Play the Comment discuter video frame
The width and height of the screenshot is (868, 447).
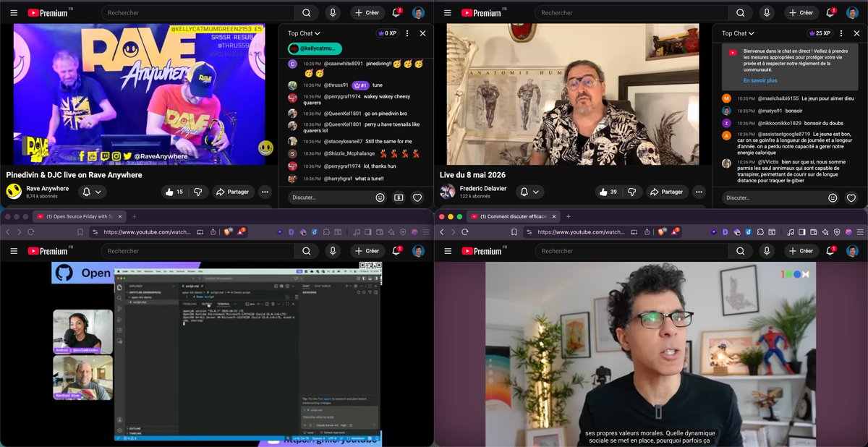coord(652,354)
